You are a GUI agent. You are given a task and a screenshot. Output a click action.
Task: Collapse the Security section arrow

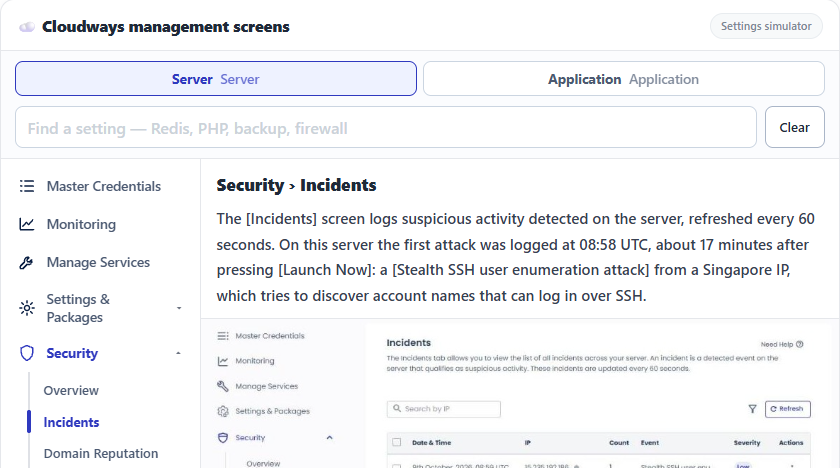[178, 353]
